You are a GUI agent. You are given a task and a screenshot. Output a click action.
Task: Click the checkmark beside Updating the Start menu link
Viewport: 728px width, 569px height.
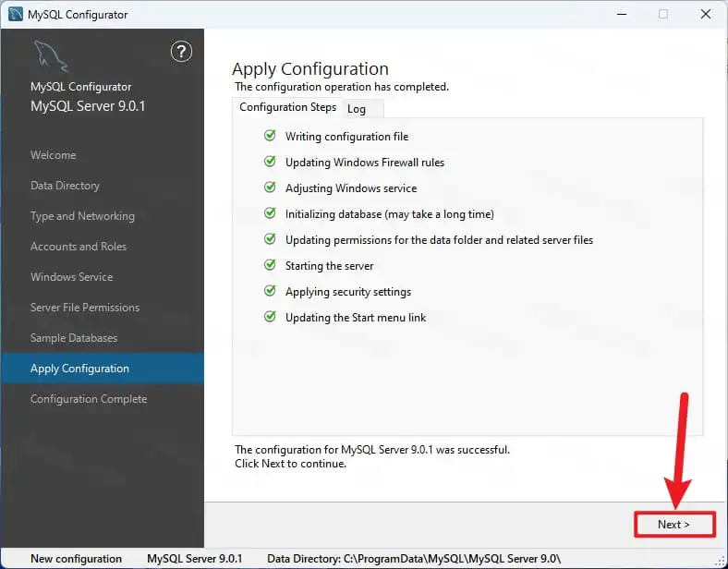coord(270,317)
